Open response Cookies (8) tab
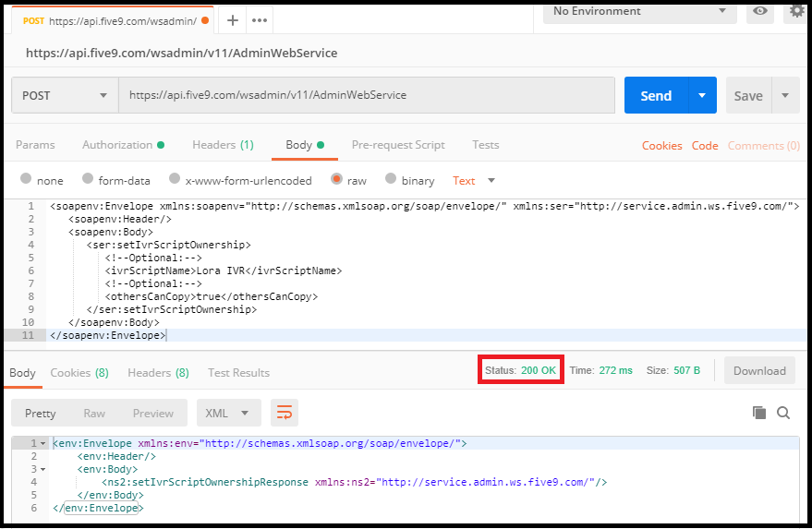Viewport: 812px width, 529px height. pos(79,373)
